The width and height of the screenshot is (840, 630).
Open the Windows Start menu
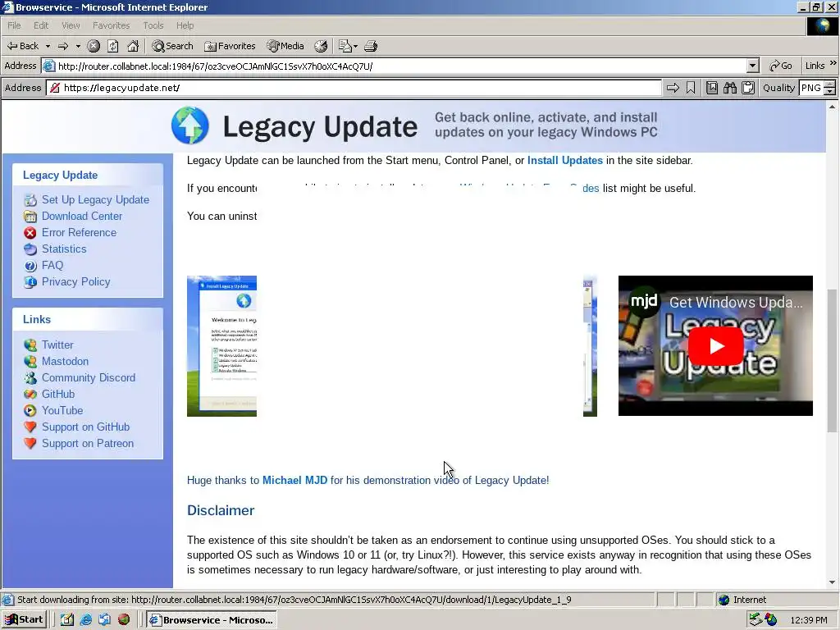(x=24, y=620)
